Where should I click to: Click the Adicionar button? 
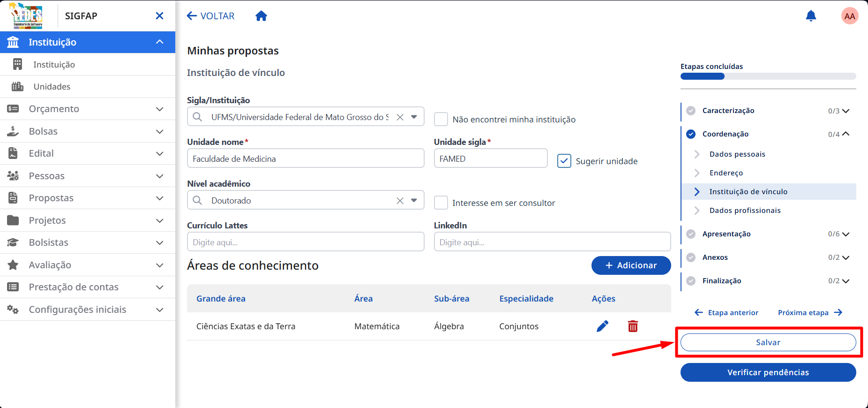pos(631,265)
